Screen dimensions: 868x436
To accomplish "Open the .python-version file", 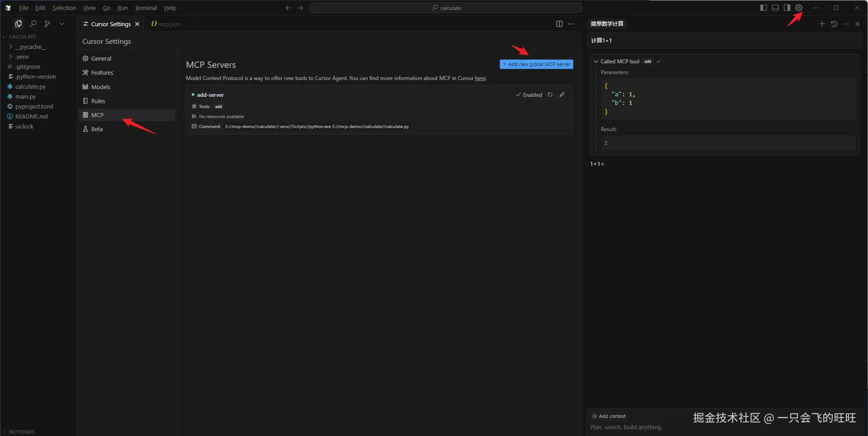I will [38, 76].
